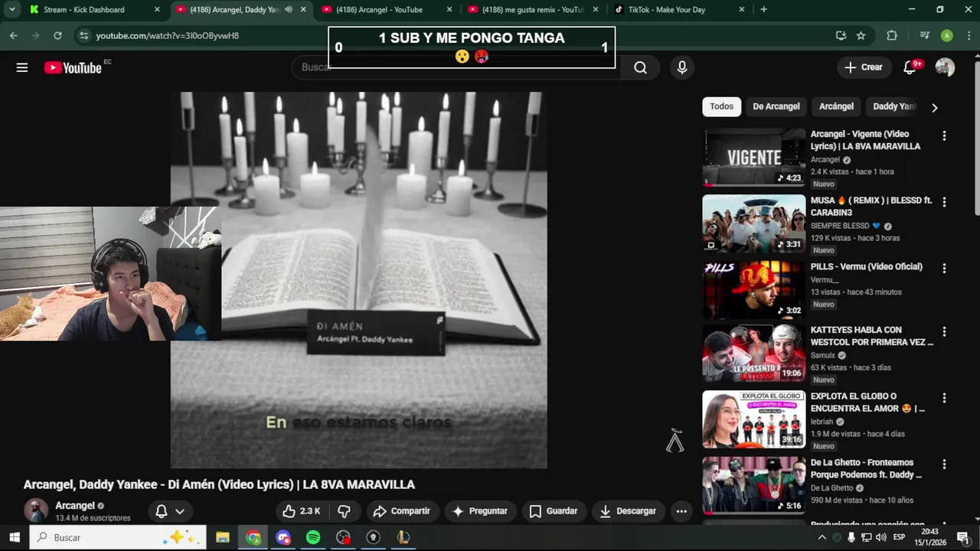Open options for Arcangel Vigente video

(944, 135)
